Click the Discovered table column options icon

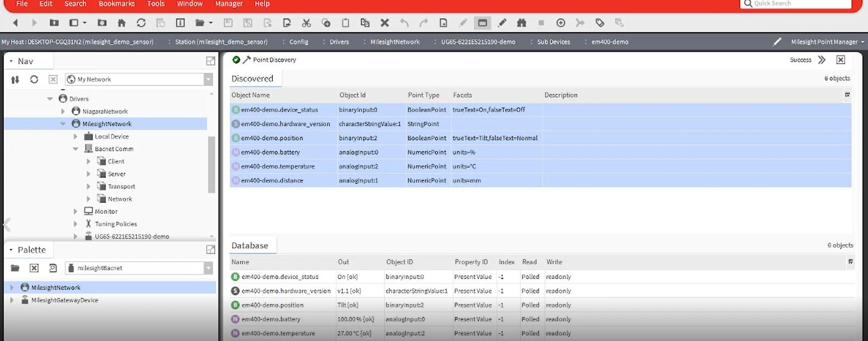(x=847, y=95)
